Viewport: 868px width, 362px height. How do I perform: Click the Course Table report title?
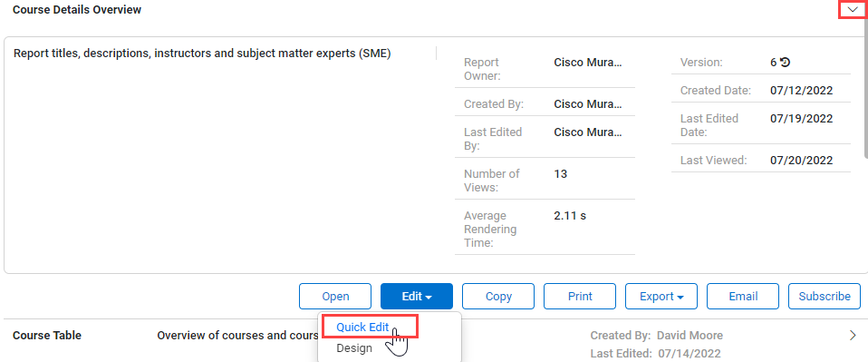pos(47,336)
